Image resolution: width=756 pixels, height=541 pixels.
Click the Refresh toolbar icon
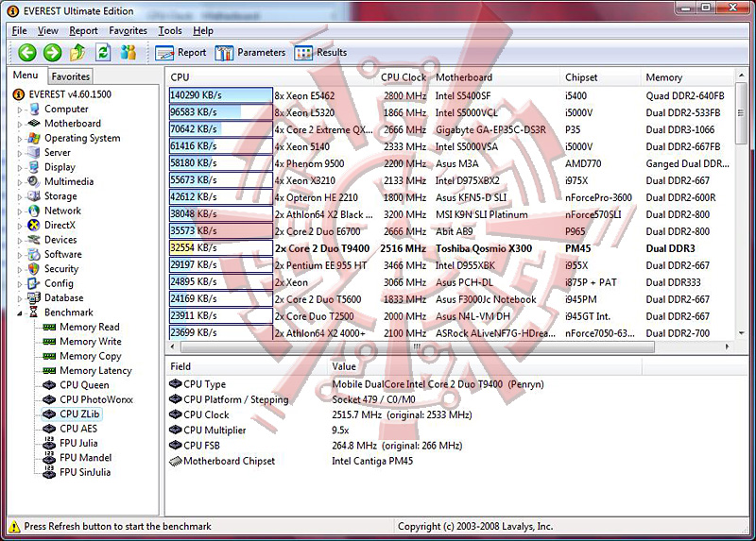pyautogui.click(x=103, y=53)
